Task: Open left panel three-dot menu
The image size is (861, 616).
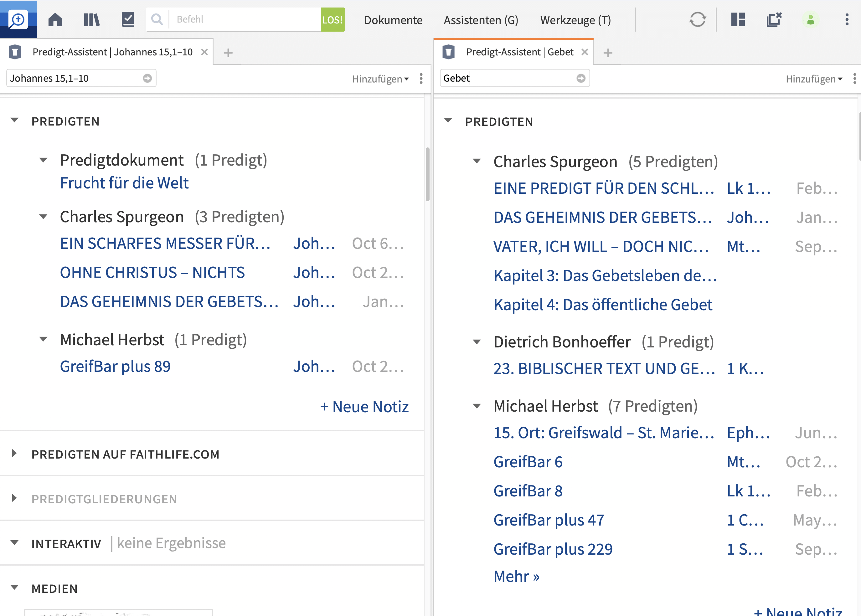Action: pyautogui.click(x=421, y=79)
